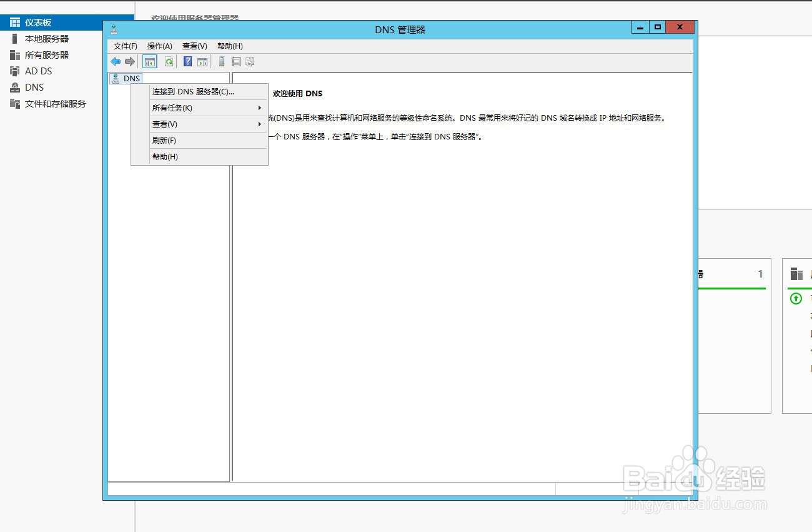Screen dimensions: 812x532
Task: Open the 操作(A) menu
Action: coord(160,46)
